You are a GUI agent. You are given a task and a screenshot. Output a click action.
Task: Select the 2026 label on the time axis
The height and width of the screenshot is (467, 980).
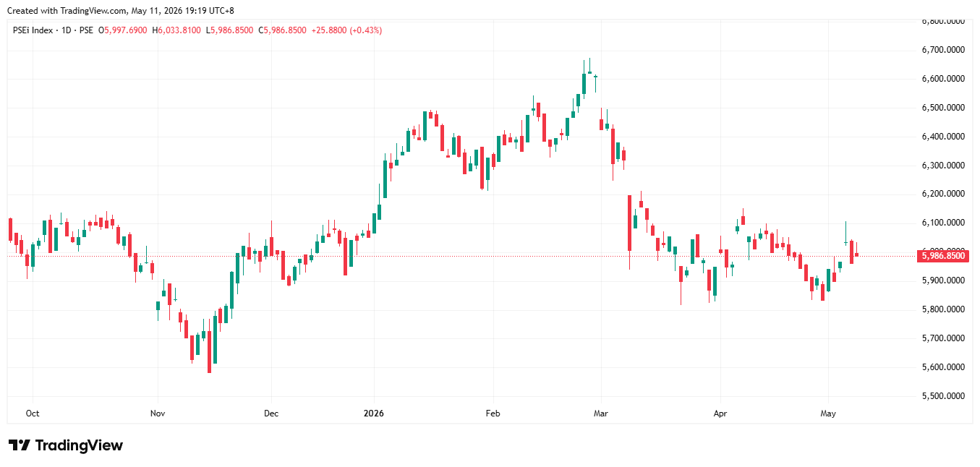(x=374, y=414)
